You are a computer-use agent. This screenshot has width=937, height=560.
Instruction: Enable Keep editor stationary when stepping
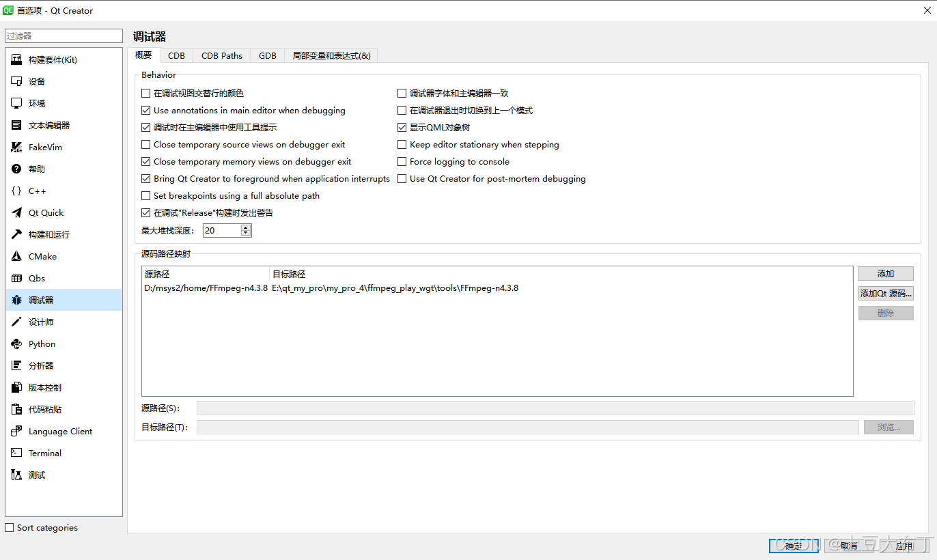coord(402,144)
